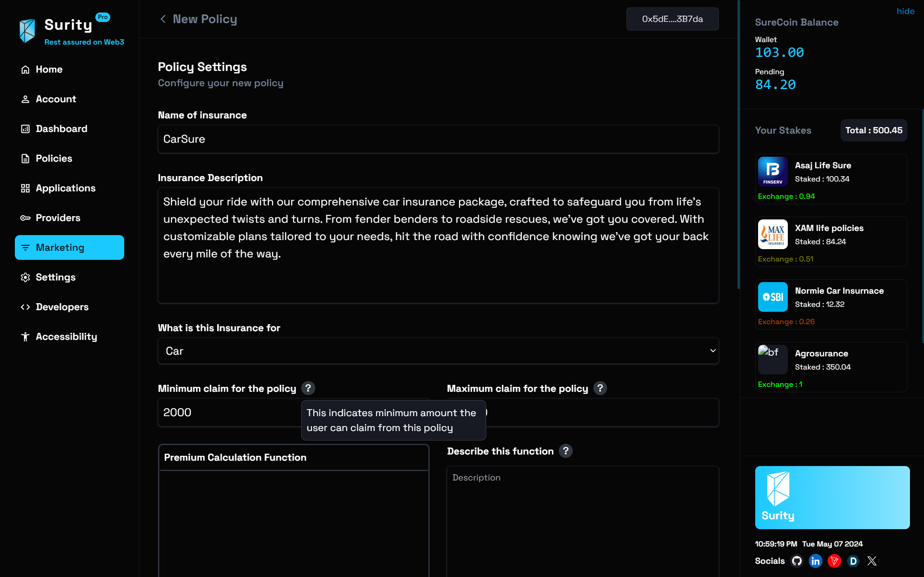Hide the SureCoin balance panel

pos(905,11)
